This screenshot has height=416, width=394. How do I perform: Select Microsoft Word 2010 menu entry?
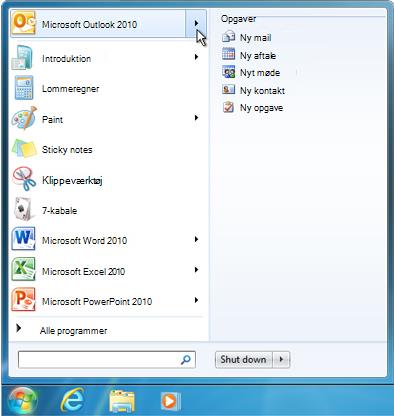(x=107, y=240)
